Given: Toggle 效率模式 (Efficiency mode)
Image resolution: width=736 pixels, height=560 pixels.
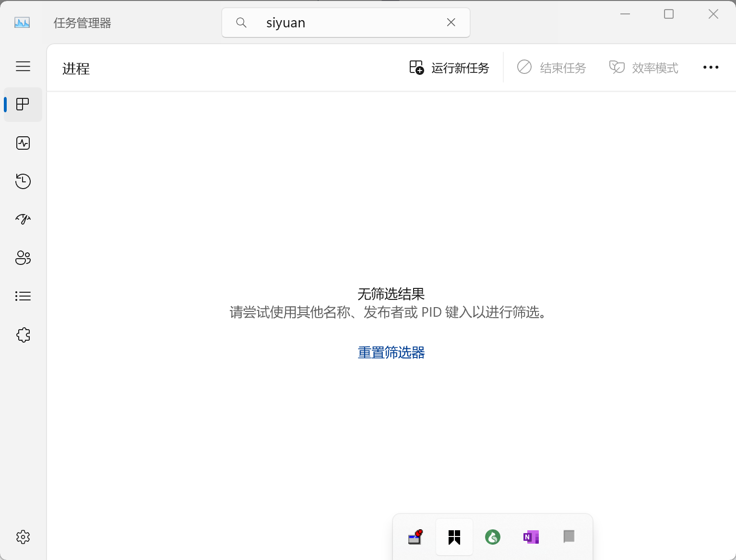Looking at the screenshot, I should 644,68.
